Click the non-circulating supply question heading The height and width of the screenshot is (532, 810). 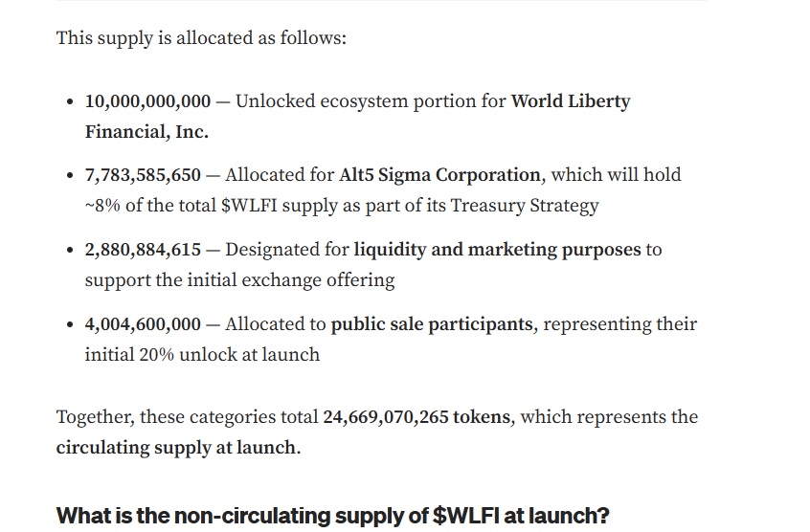click(332, 516)
